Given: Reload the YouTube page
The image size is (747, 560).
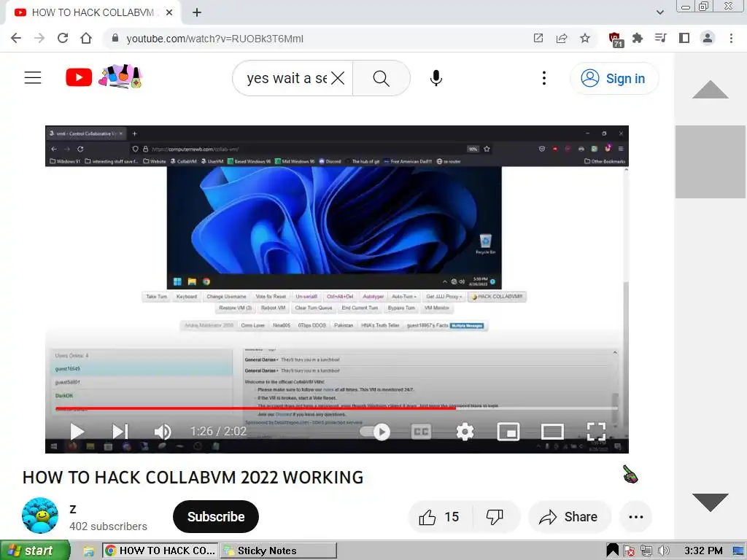Looking at the screenshot, I should [x=63, y=38].
